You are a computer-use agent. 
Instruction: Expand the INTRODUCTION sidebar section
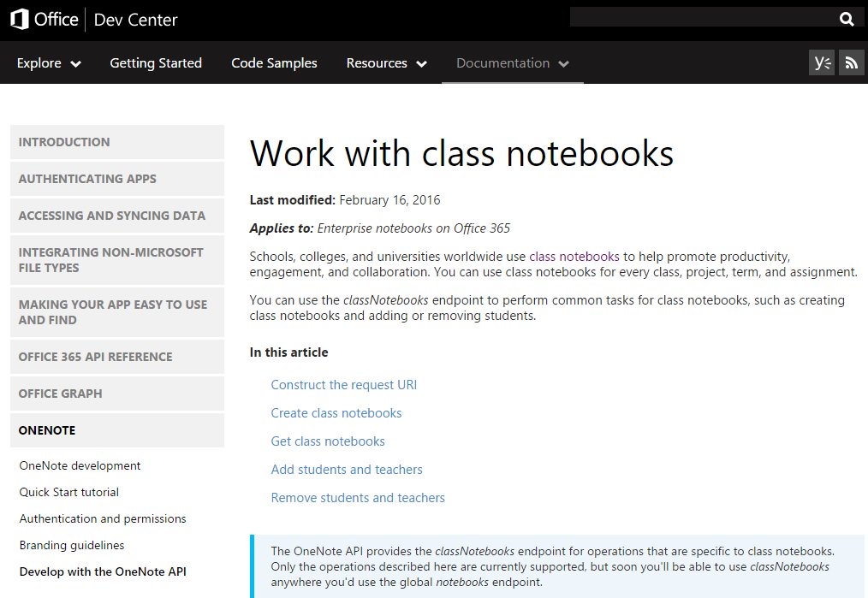(117, 142)
